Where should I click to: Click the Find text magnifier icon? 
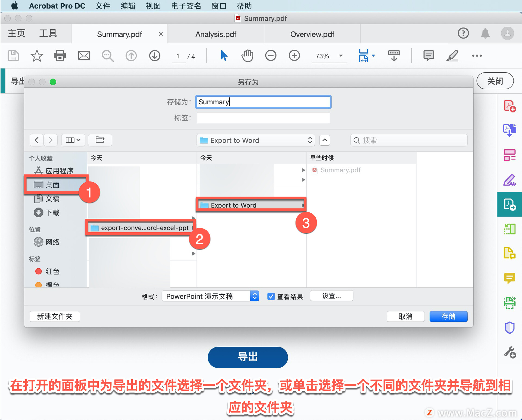click(x=108, y=56)
